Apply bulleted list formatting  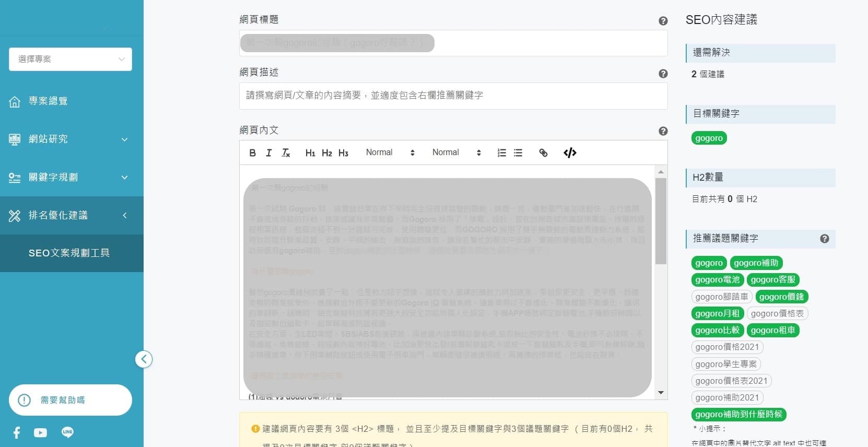pos(518,152)
